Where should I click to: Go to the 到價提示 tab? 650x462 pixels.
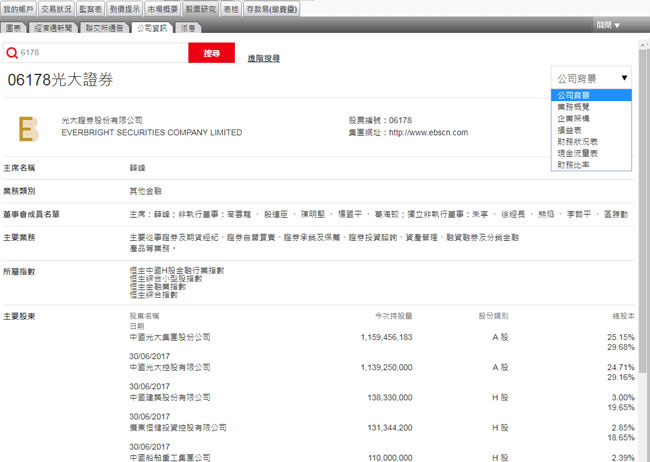[125, 9]
